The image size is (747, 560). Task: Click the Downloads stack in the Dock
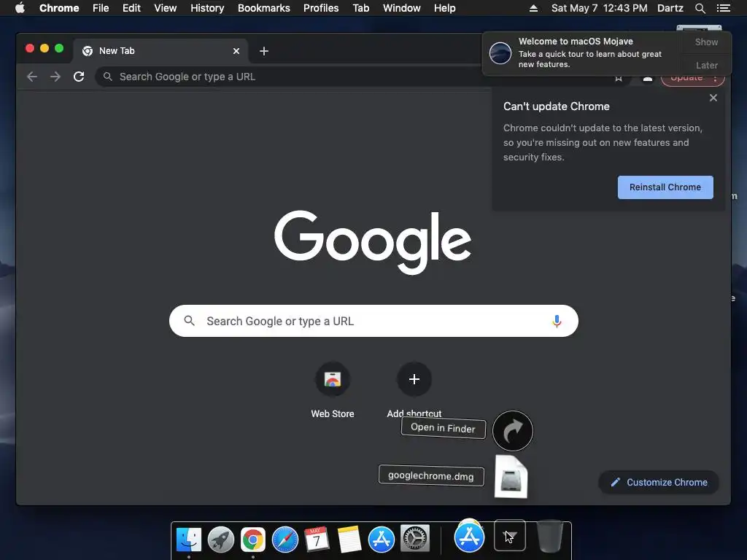pyautogui.click(x=510, y=536)
